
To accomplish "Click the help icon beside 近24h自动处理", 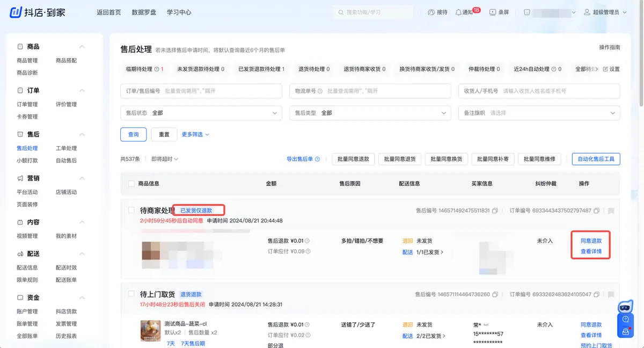I will click(x=554, y=69).
